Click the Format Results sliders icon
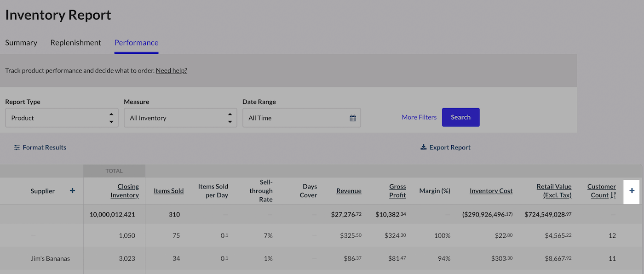Image resolution: width=644 pixels, height=274 pixels. [x=17, y=148]
